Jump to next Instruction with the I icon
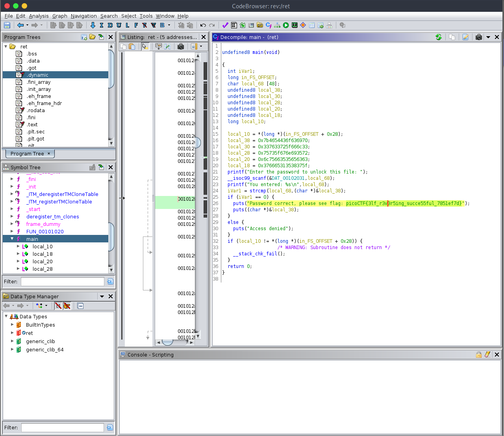Image resolution: width=504 pixels, height=436 pixels. 102,25
